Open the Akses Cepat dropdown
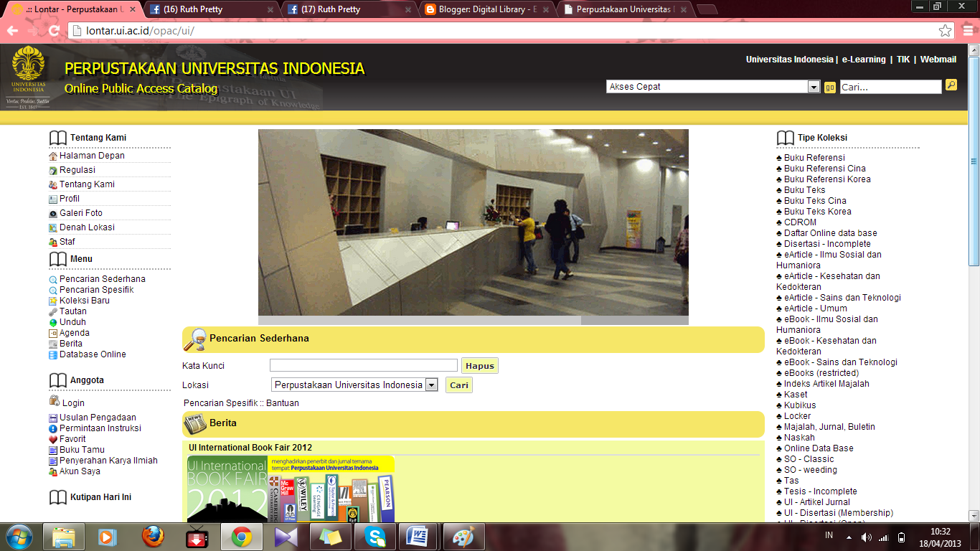 (814, 86)
